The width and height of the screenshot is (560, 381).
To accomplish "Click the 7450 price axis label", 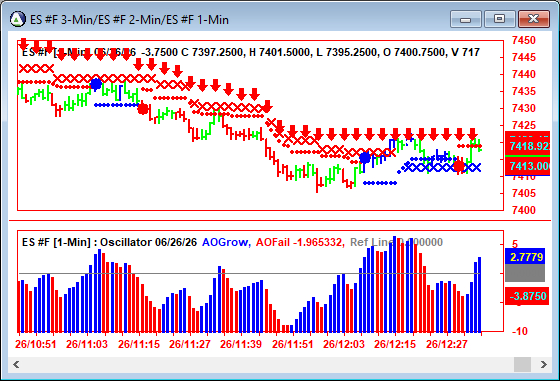I will (524, 40).
